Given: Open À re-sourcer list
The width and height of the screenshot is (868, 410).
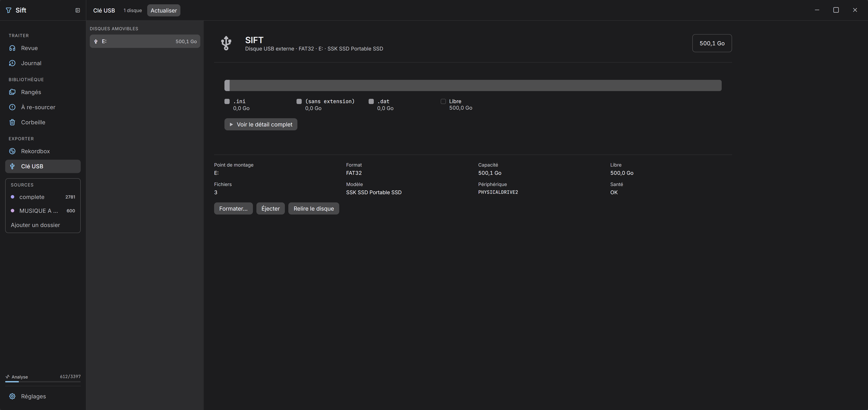Looking at the screenshot, I should click(43, 107).
